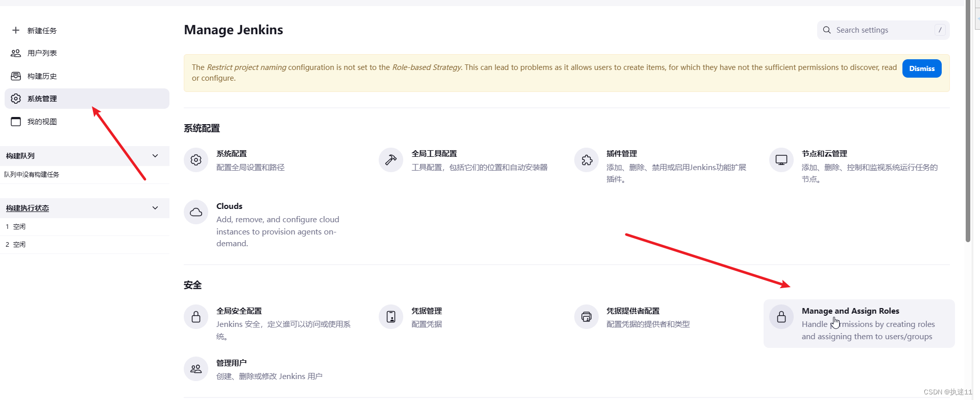Viewport: 980px width, 400px height.
Task: Click the gear icon beside 系统管理
Action: [16, 99]
